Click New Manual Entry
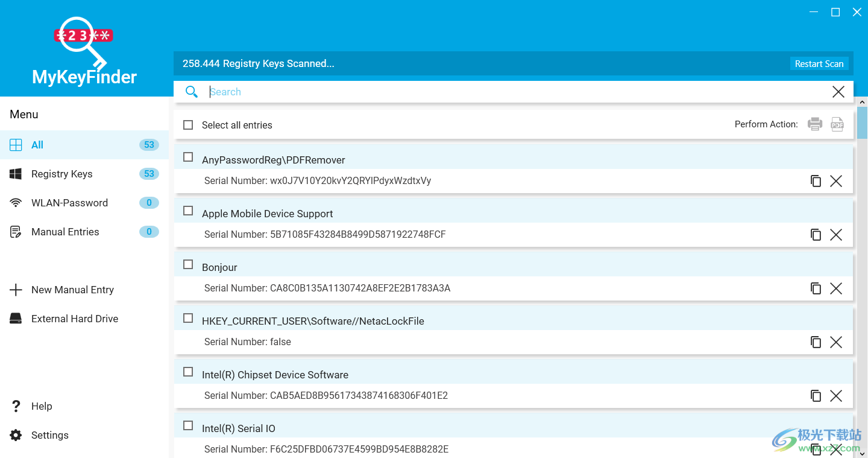The image size is (868, 458). pos(72,290)
